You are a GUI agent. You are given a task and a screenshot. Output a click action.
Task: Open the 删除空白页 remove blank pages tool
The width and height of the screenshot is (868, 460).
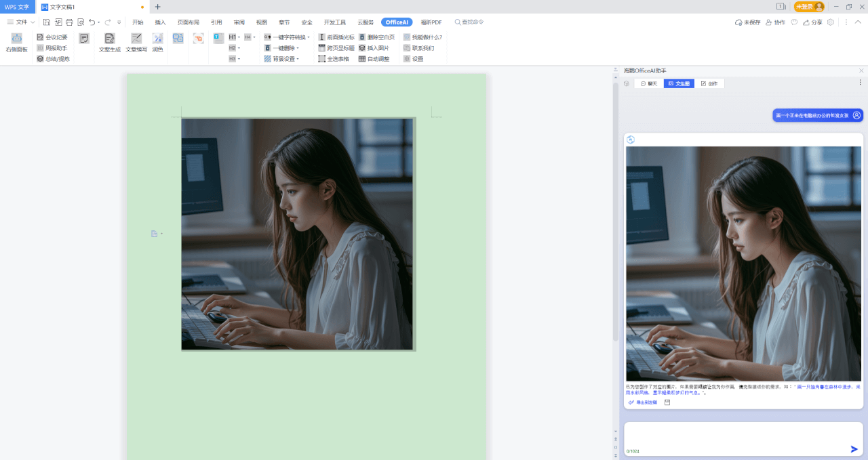point(377,37)
